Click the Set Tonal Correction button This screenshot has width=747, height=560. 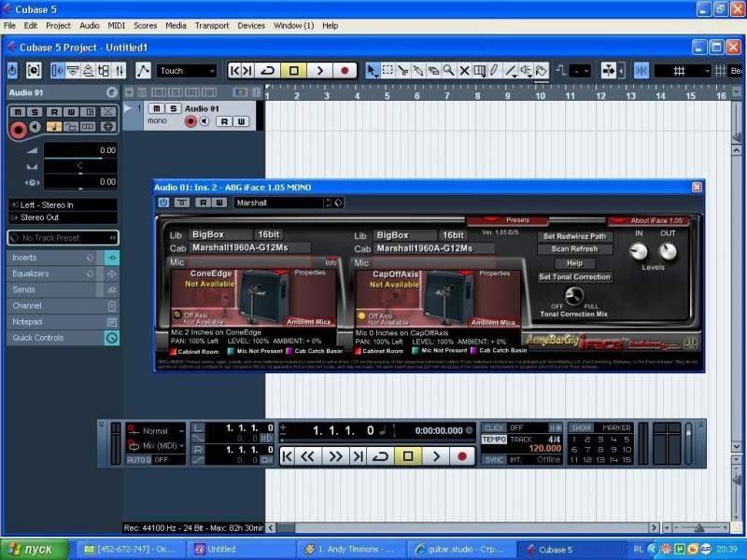(574, 277)
